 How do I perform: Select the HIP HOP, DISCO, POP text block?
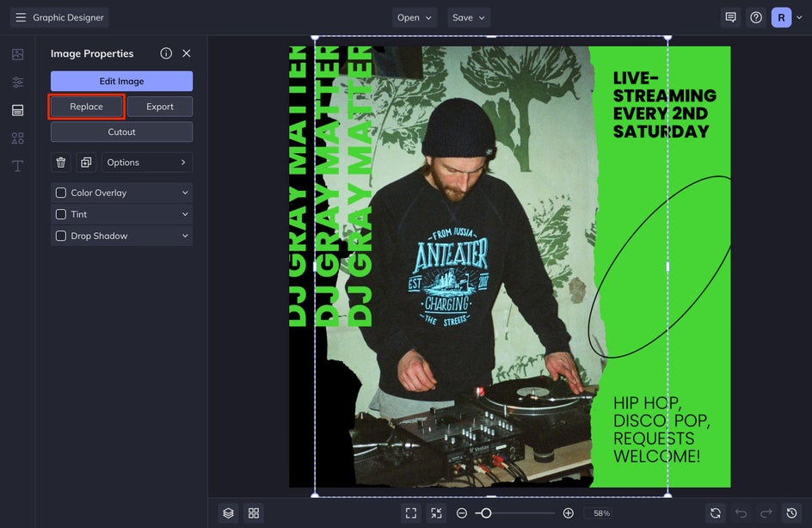(x=661, y=430)
